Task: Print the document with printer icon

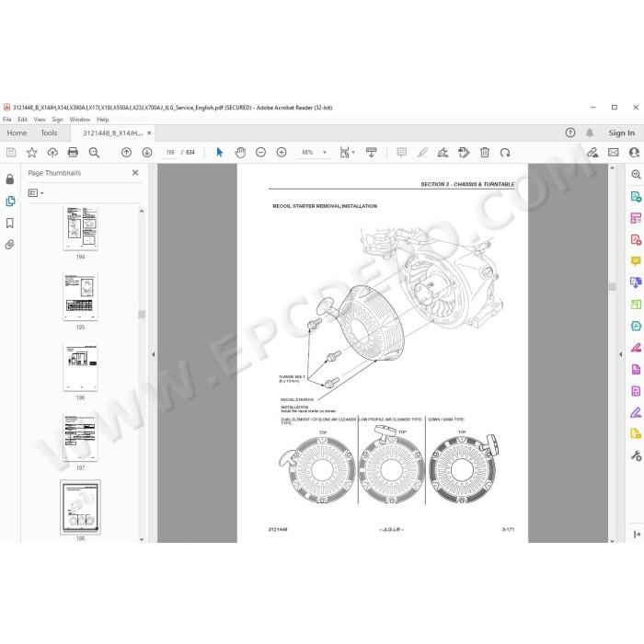Action: click(73, 153)
